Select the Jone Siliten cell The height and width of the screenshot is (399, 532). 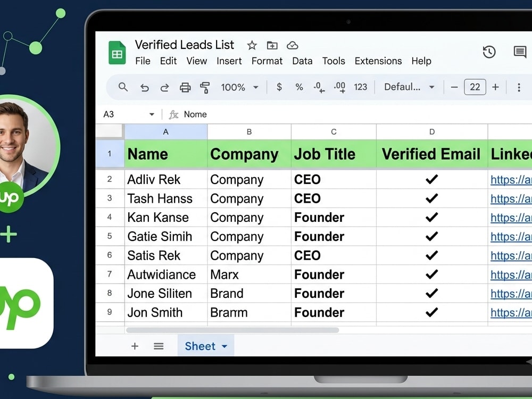[x=166, y=294]
